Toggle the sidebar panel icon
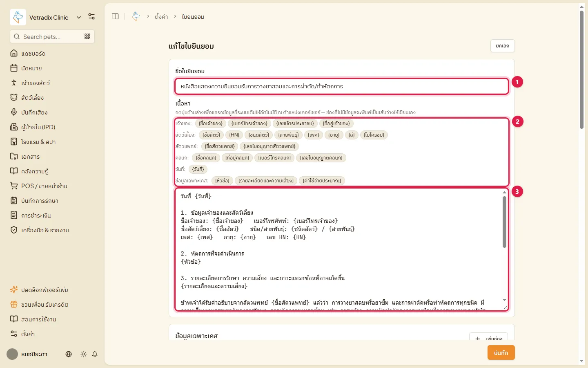Screen dimensions: 588x368 tap(115, 16)
